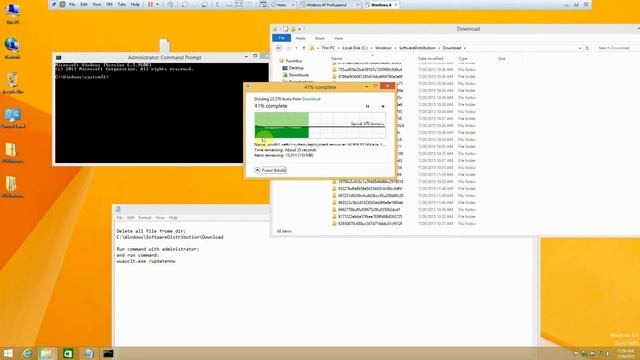Image resolution: width=640 pixels, height=360 pixels.
Task: Open the VMware VM menu
Action: 109,4
